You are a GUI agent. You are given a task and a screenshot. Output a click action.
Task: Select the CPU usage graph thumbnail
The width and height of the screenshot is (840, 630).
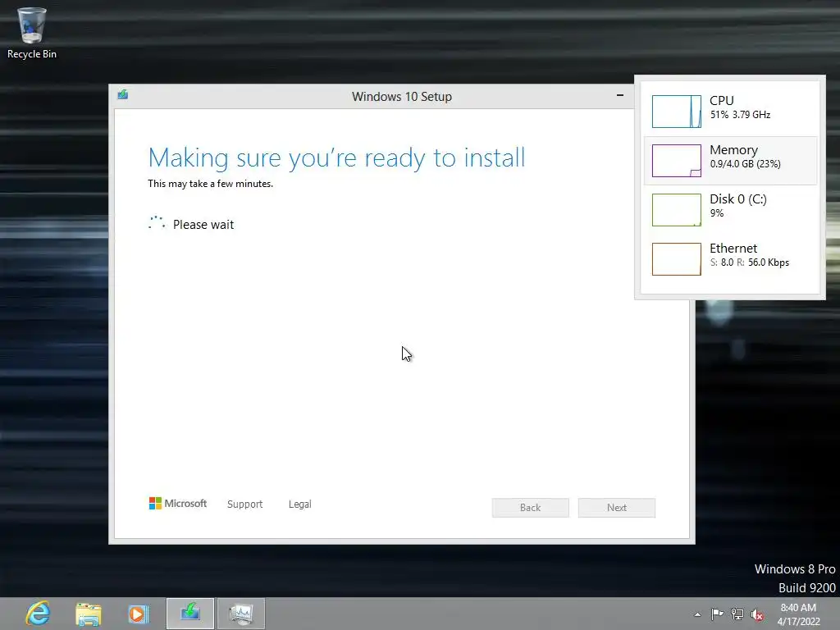pos(676,112)
